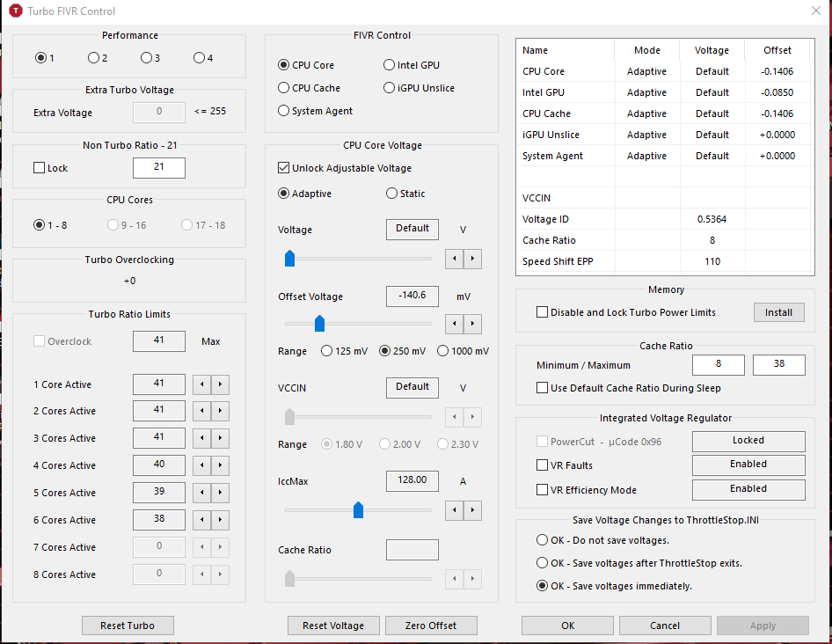Decrease 2 Cores Active ratio arrow
This screenshot has width=832, height=644.
tap(202, 411)
